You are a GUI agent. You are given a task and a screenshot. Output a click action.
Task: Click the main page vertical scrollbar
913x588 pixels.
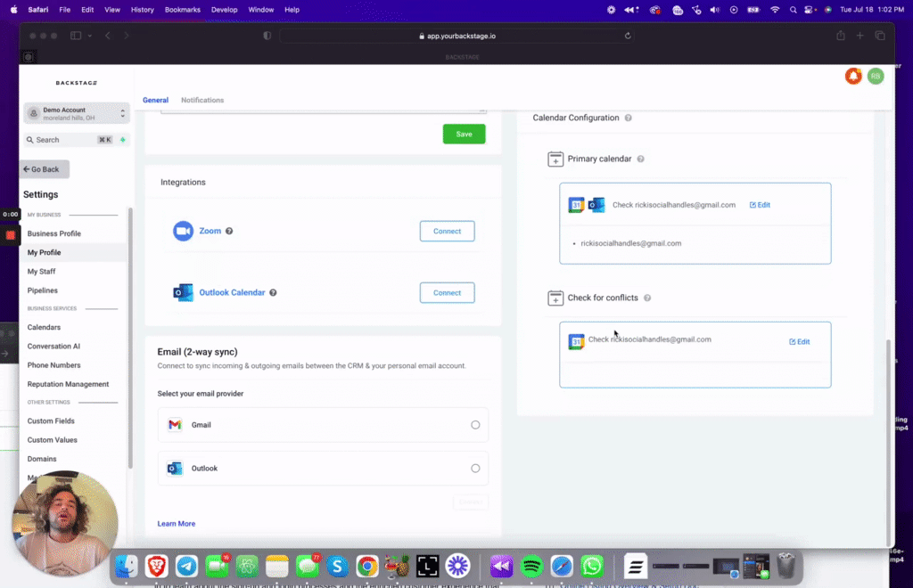click(888, 442)
